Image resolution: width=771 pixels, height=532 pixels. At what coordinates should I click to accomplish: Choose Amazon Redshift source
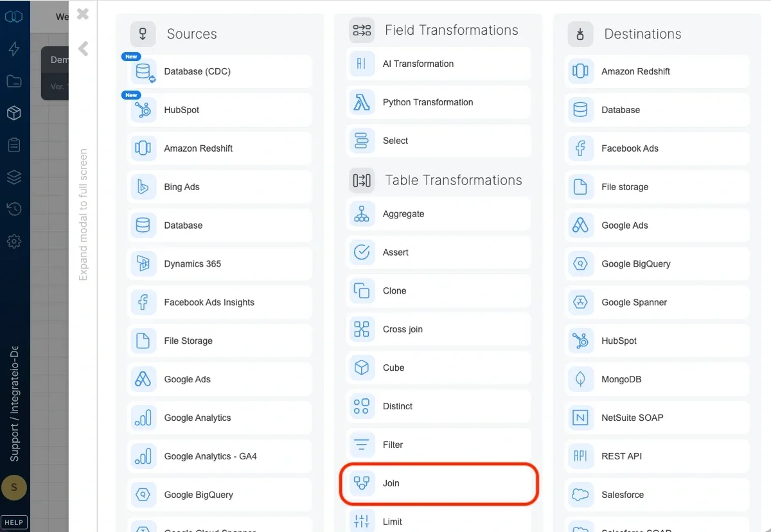point(220,148)
